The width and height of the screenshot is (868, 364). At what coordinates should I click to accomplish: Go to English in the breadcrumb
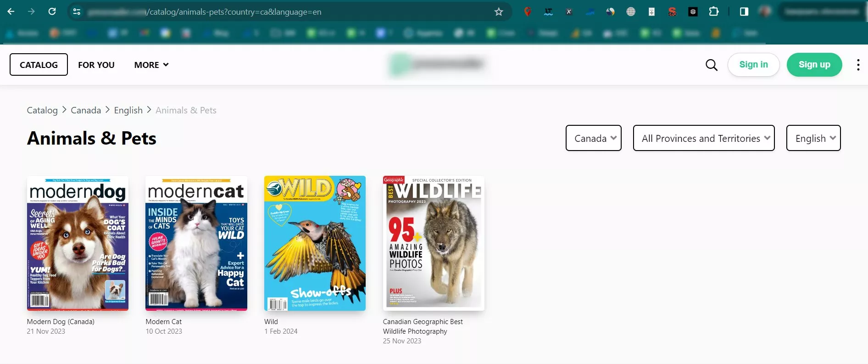(128, 110)
